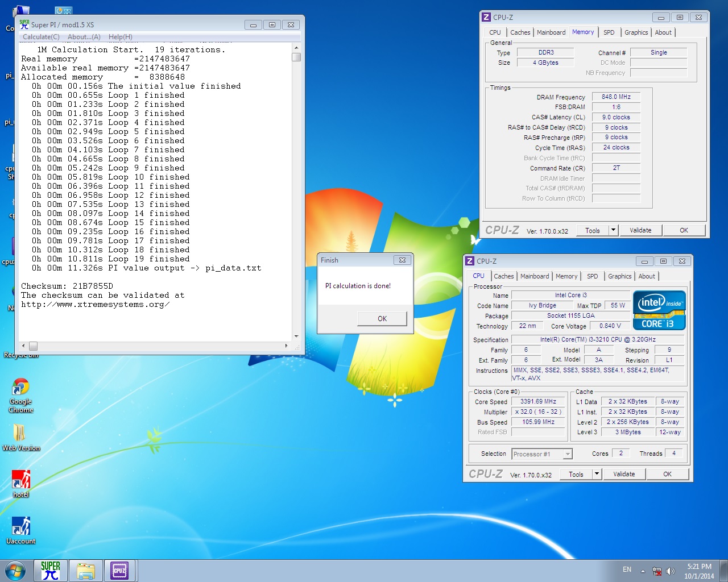Click the xtremesystems.org URL text

click(95, 304)
